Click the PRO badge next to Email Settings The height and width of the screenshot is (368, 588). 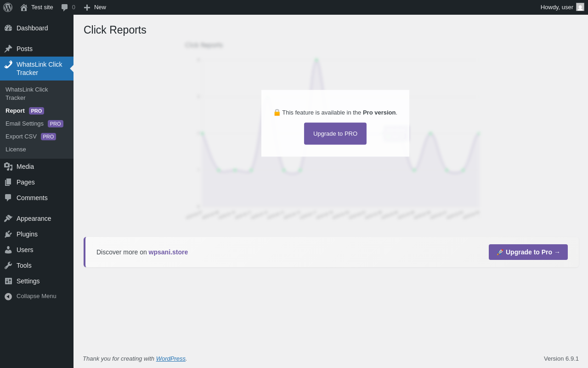56,124
